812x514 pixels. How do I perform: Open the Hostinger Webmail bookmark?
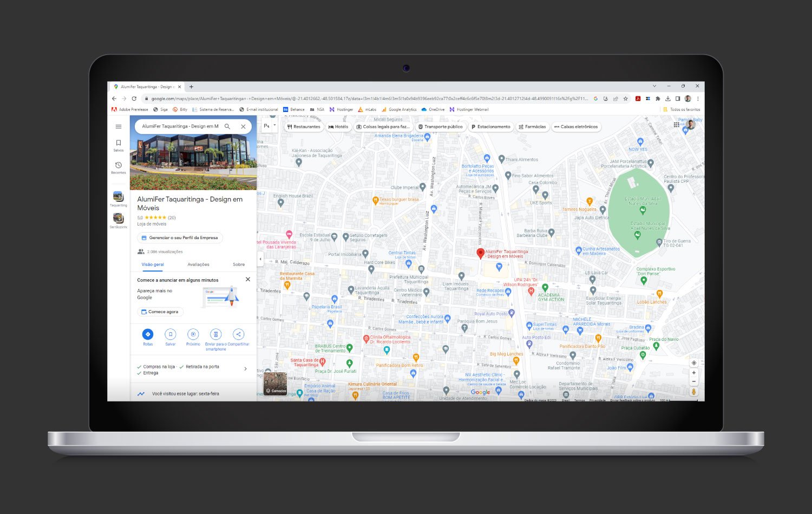coord(469,109)
